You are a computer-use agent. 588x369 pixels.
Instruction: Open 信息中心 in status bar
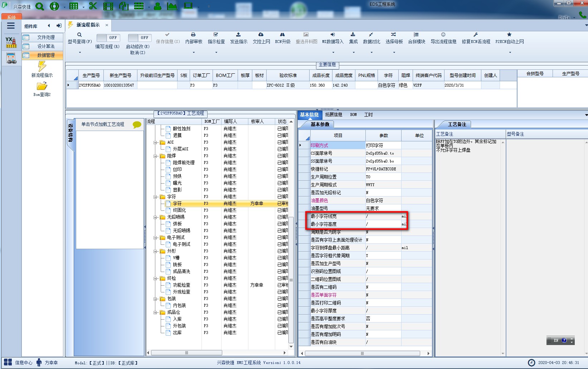point(18,363)
